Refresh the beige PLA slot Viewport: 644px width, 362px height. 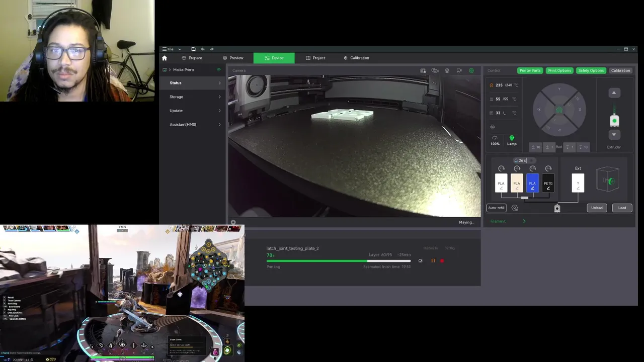point(517,168)
